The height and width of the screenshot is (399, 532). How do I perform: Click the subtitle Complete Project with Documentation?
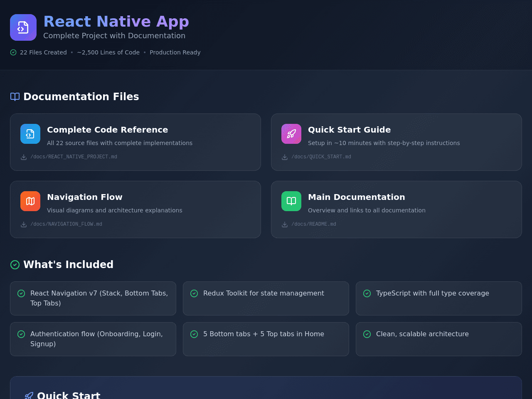(x=114, y=36)
